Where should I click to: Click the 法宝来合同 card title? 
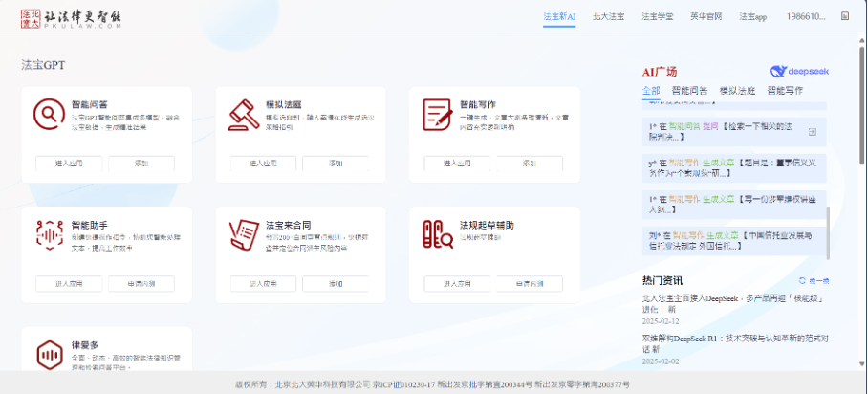(x=289, y=226)
